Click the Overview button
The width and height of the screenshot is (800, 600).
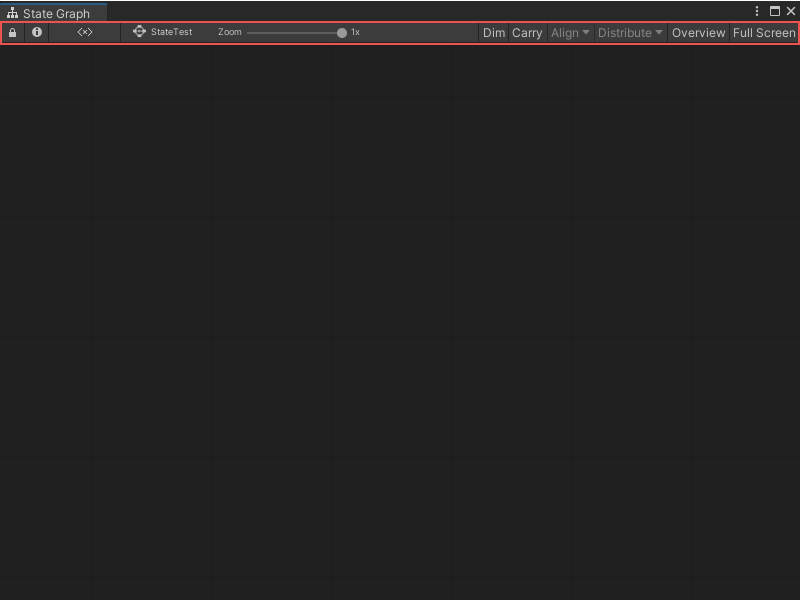click(698, 33)
